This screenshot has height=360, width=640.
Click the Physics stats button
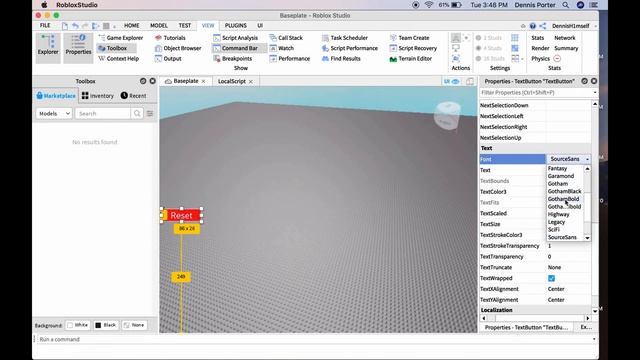click(540, 59)
